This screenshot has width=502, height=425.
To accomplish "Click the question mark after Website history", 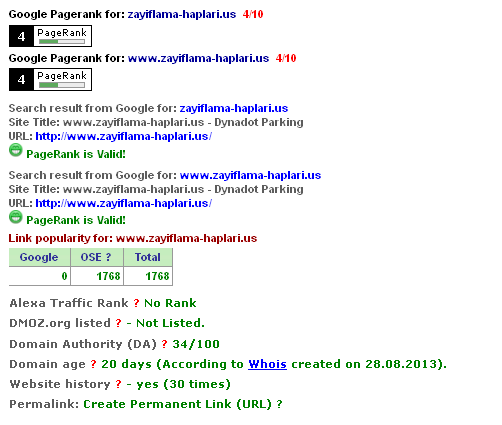I will (118, 384).
